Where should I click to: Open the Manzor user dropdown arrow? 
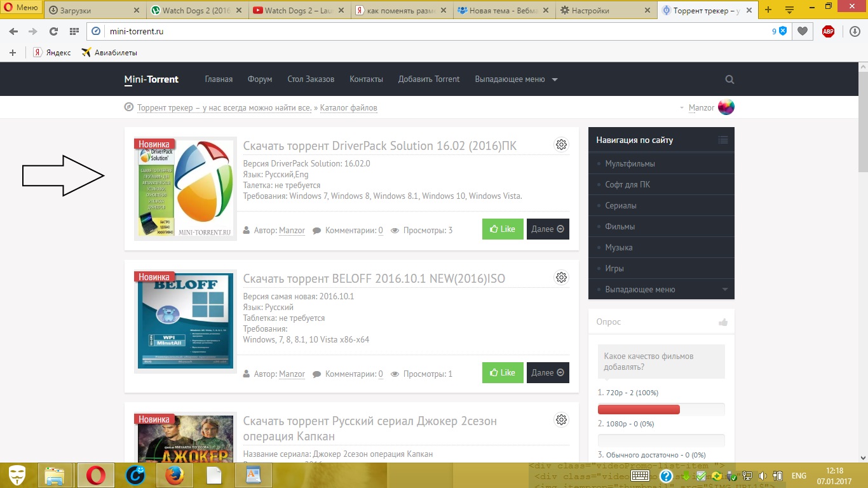tap(682, 108)
